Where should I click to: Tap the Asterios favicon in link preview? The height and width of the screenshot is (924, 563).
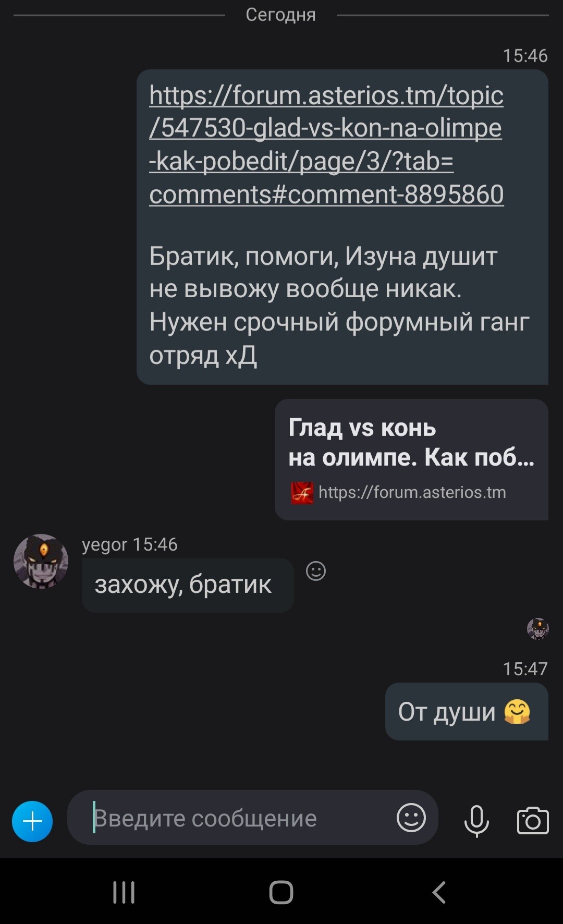click(302, 493)
